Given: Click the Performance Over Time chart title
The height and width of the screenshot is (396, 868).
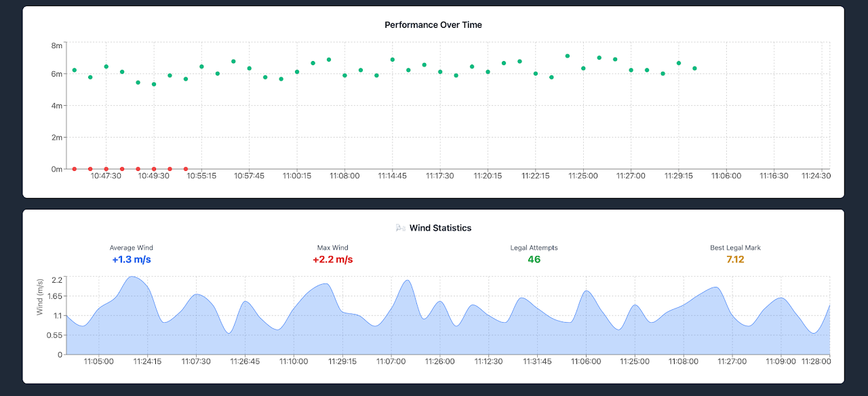Looking at the screenshot, I should tap(433, 25).
